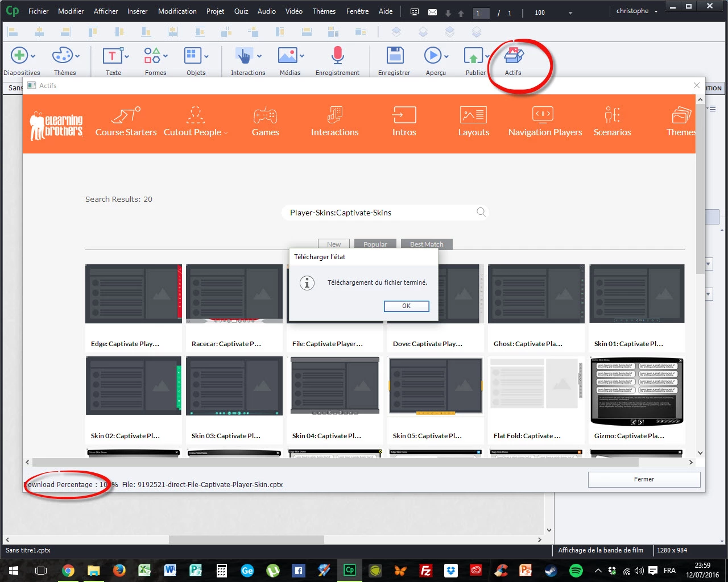Open Scenarios category

point(613,122)
